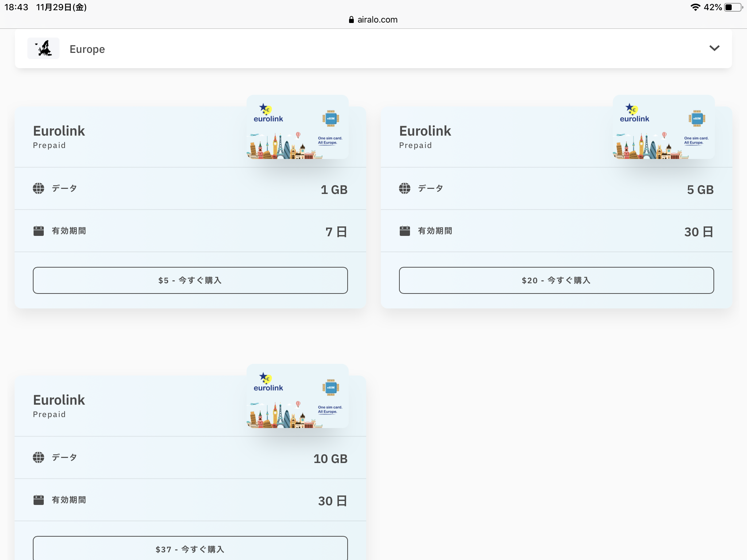747x560 pixels.
Task: Click the globe data icon in 10 GB card
Action: [38, 458]
